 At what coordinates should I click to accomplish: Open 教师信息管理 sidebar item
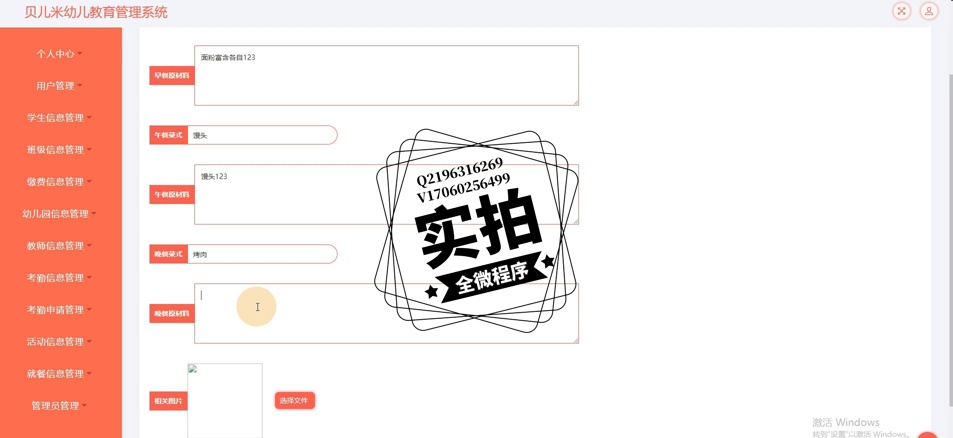(59, 245)
